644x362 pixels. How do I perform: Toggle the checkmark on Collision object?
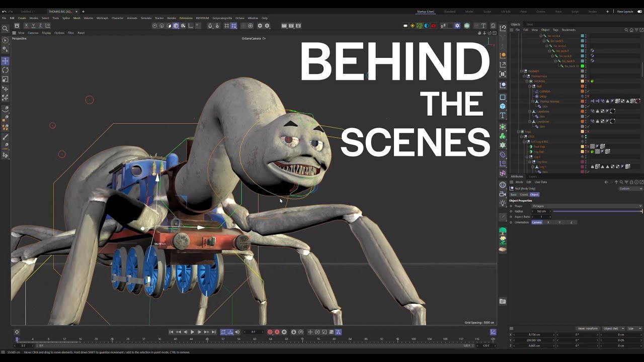588,92
